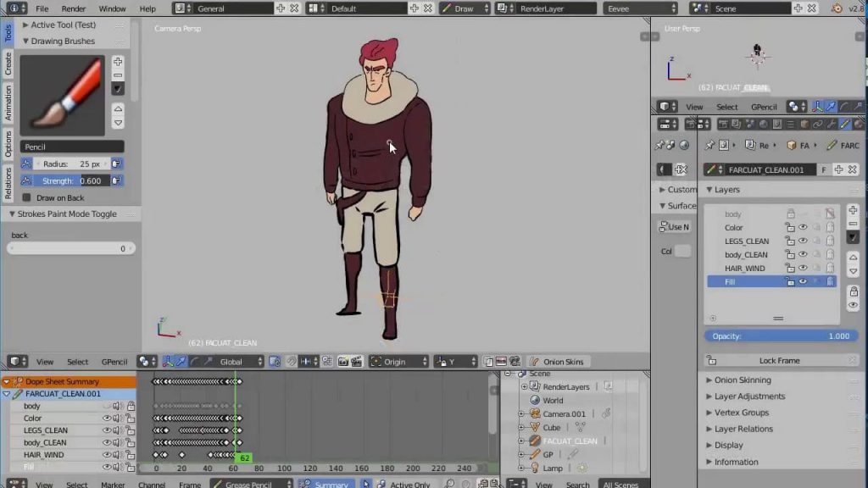Click the Move Layer Up arrow icon
This screenshot has height=488, width=868.
coord(853,258)
